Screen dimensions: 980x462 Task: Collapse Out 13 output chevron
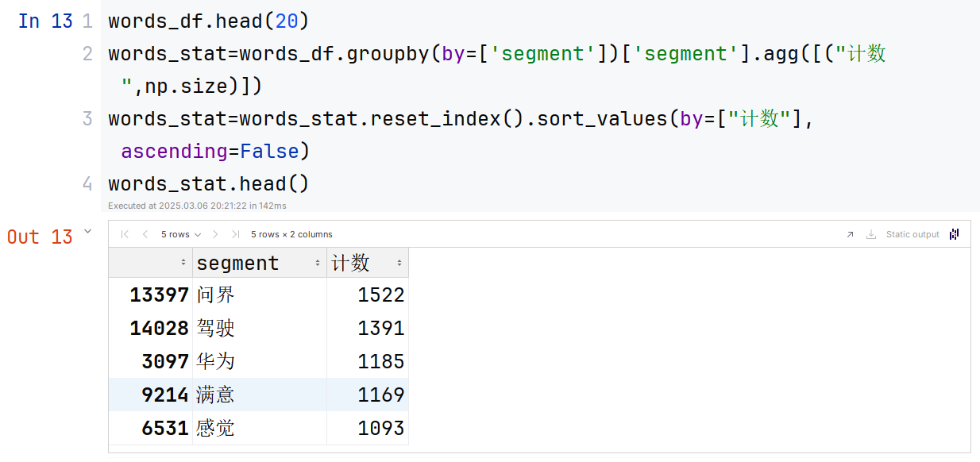(x=87, y=232)
